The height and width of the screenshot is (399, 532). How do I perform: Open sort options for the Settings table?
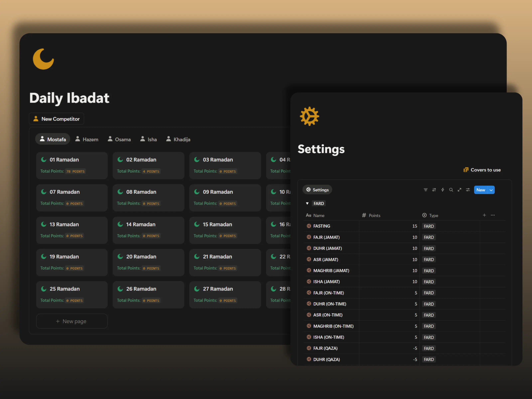click(434, 190)
